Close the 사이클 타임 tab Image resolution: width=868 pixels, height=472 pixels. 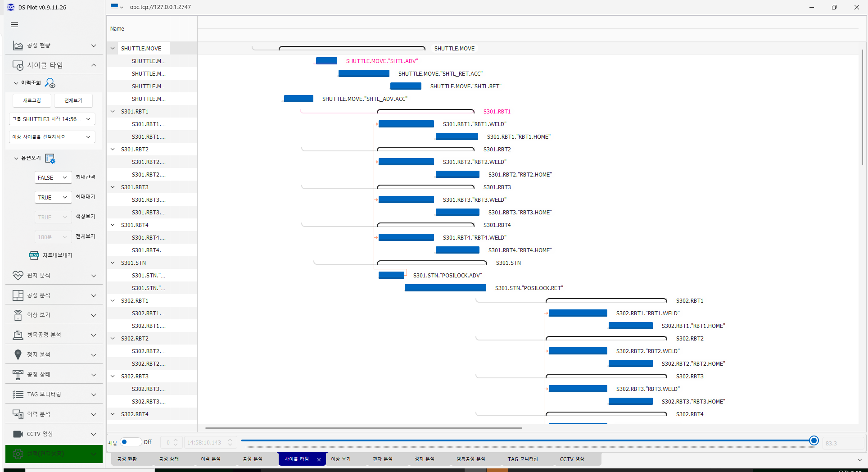319,459
